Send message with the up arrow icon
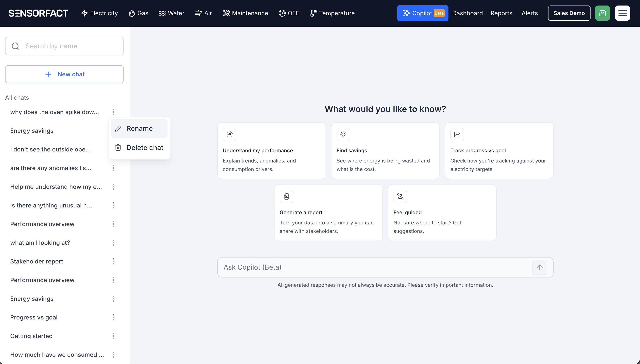The height and width of the screenshot is (364, 640). (x=539, y=267)
